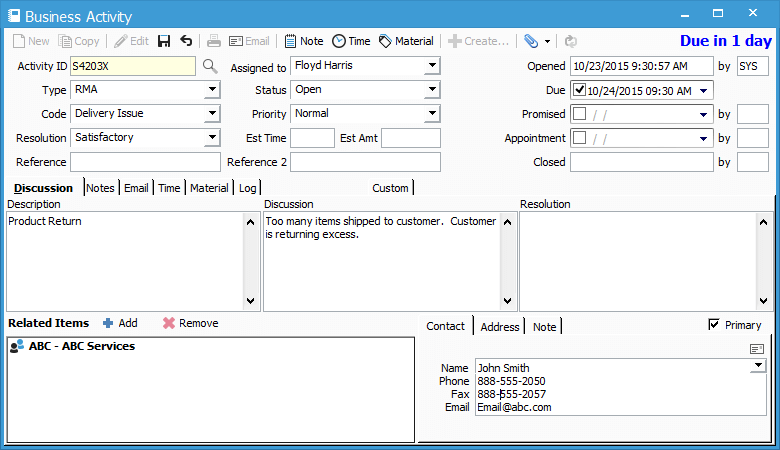
Task: Uncheck the Due date checkbox
Action: point(580,90)
